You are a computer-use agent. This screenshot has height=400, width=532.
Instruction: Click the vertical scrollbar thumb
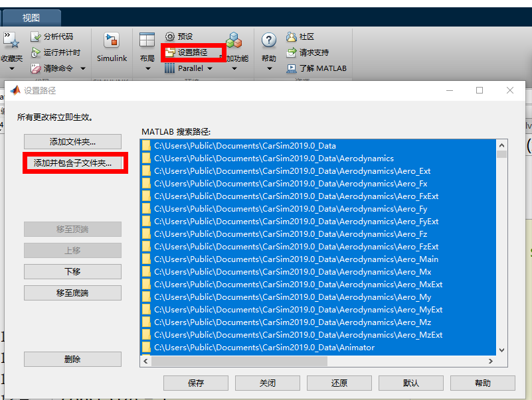(x=502, y=155)
